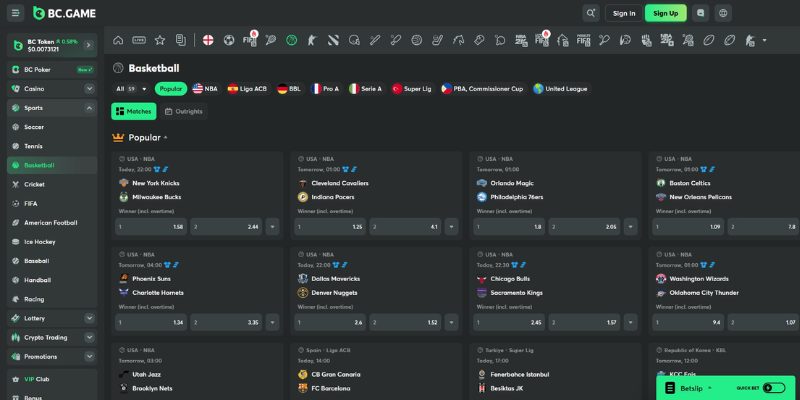
Task: Go to home icon in sports bar
Action: click(x=118, y=40)
